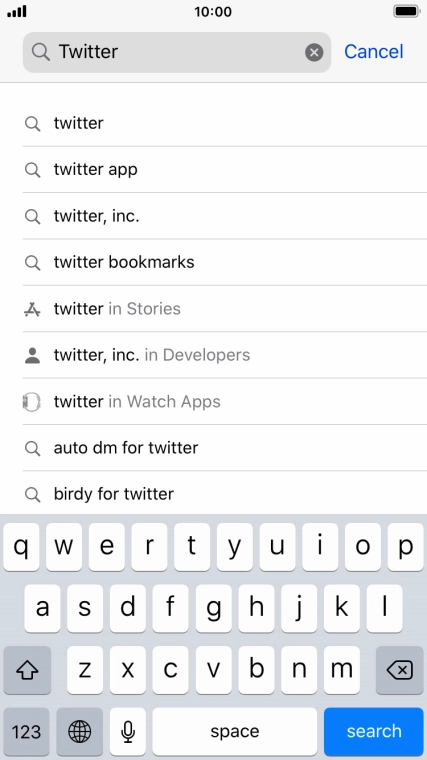The height and width of the screenshot is (760, 427).
Task: Choose the 'twitter app' suggestion
Action: [x=225, y=170]
